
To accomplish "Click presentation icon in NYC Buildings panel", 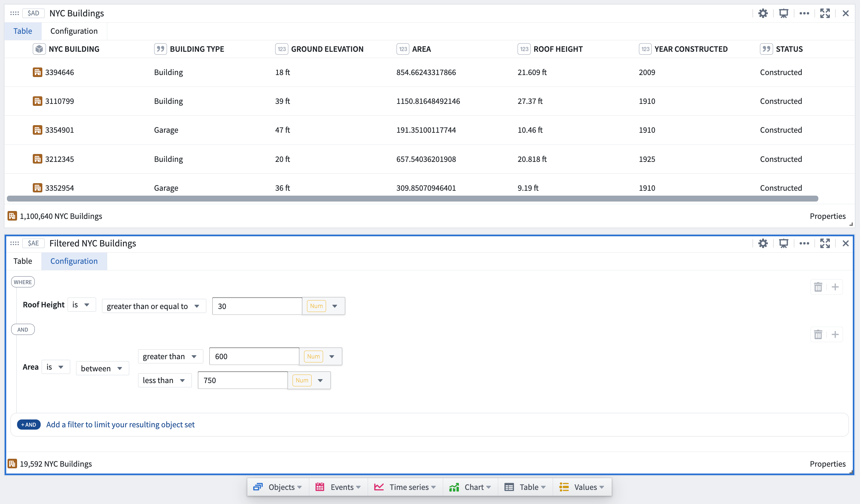I will click(784, 13).
